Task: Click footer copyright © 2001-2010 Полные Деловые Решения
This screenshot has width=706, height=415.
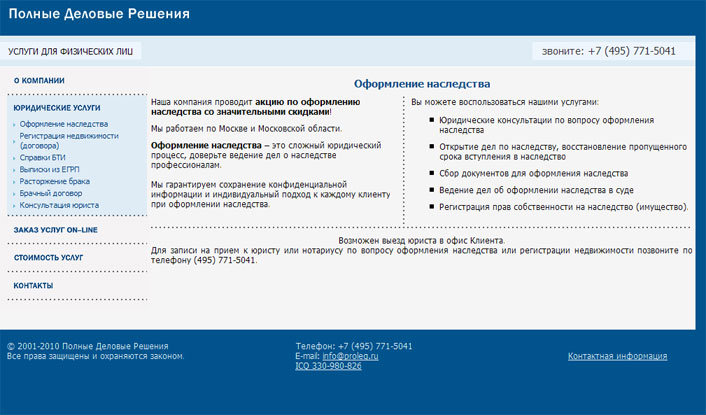Action: click(88, 346)
